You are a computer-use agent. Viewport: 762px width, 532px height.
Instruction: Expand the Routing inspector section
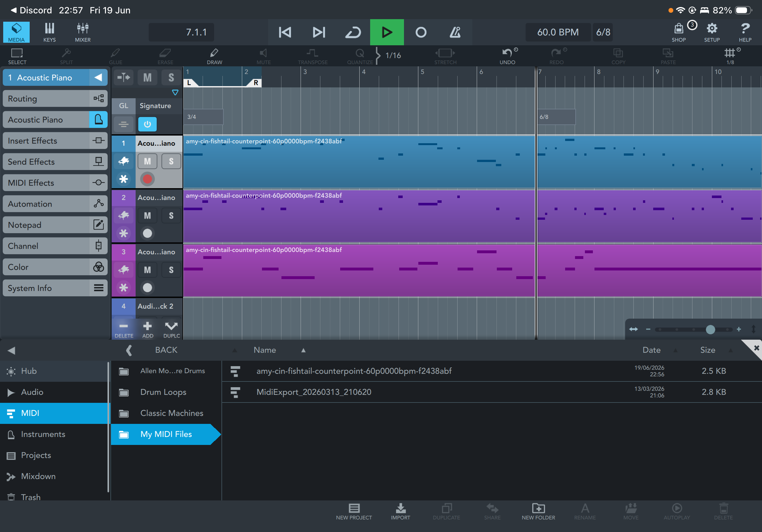tap(55, 99)
